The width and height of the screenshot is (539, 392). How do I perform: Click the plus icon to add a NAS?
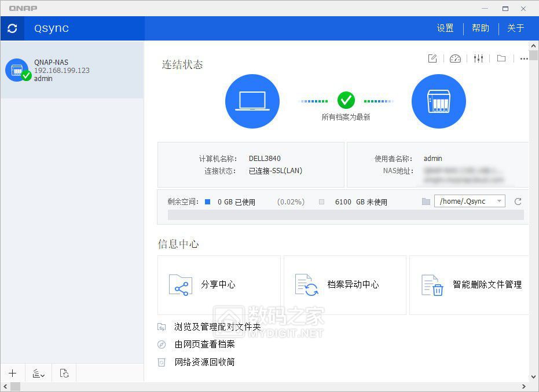(x=13, y=373)
